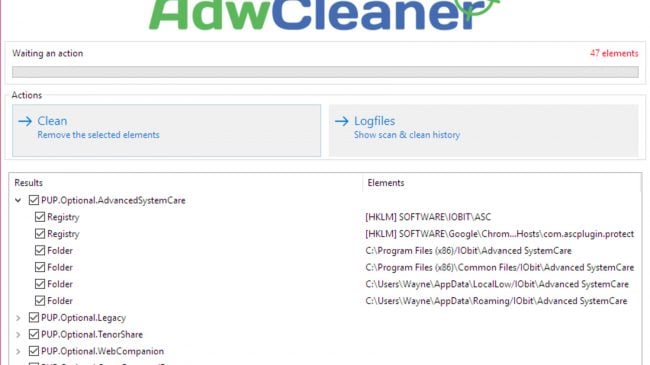
Task: Click the Clean action button
Action: 166,131
